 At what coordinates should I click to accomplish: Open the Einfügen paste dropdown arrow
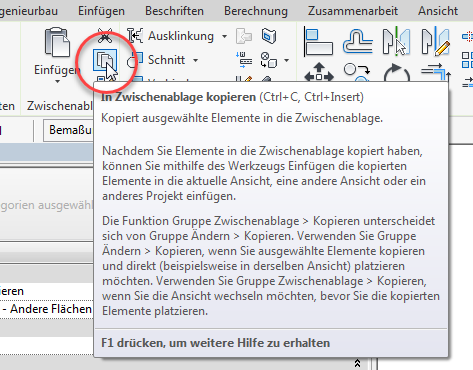coord(57,82)
